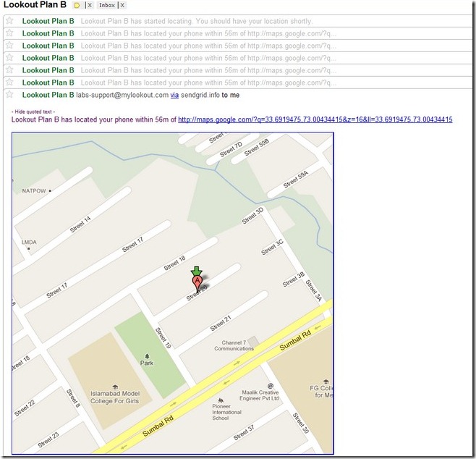Click the 'Street 3B' label on the map
This screenshot has height=459, width=476.
(294, 279)
